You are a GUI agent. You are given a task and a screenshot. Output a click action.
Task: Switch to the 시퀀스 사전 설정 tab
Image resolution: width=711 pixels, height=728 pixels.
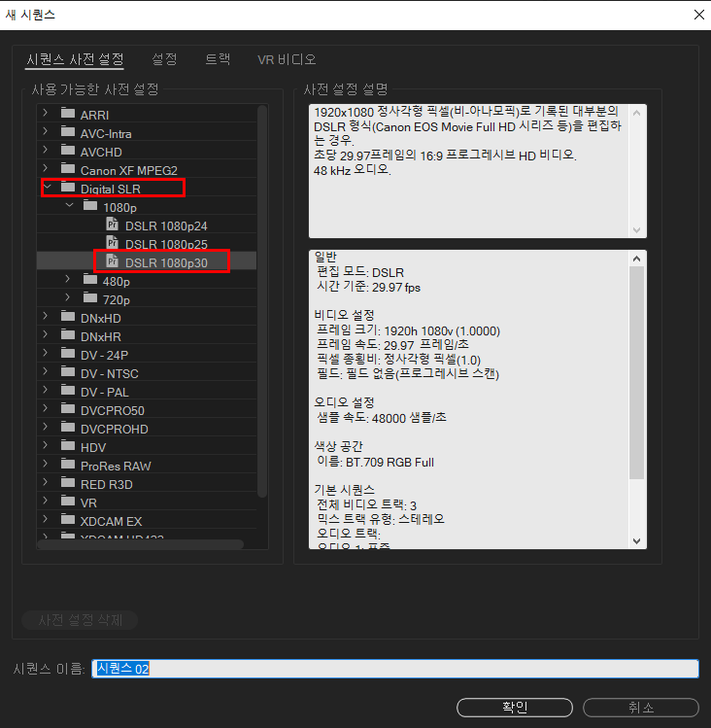75,59
